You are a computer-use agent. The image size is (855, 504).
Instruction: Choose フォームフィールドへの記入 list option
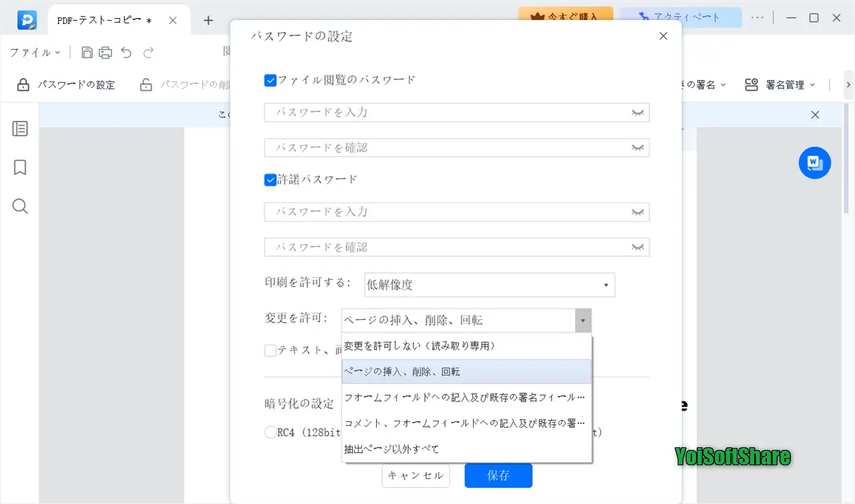coord(466,397)
